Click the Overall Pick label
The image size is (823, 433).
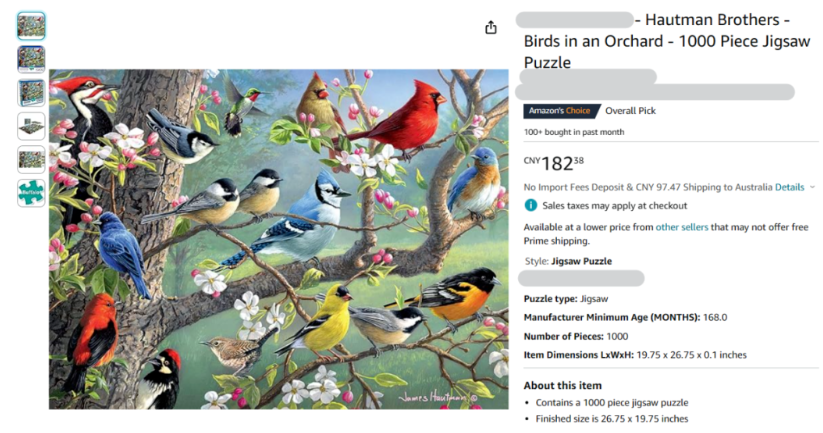pos(630,111)
